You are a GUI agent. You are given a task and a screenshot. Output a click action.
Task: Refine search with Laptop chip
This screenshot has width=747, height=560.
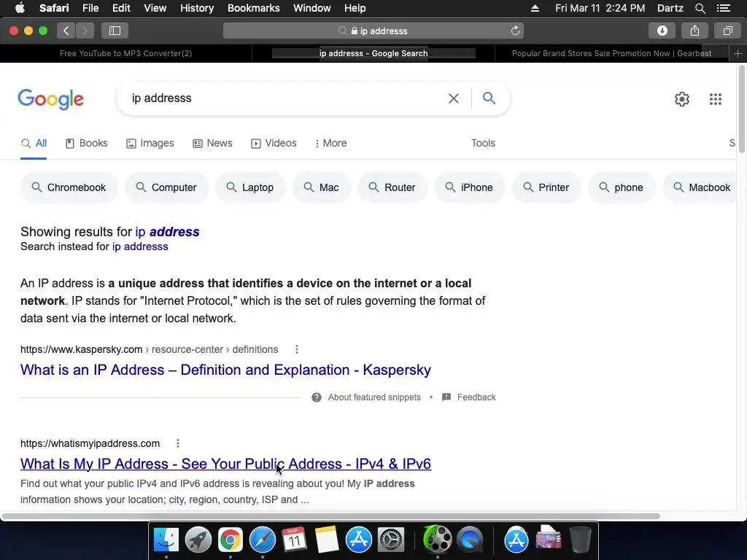click(250, 187)
